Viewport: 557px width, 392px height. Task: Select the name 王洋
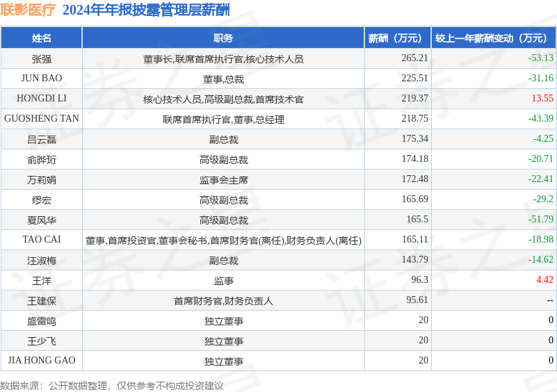pos(42,281)
